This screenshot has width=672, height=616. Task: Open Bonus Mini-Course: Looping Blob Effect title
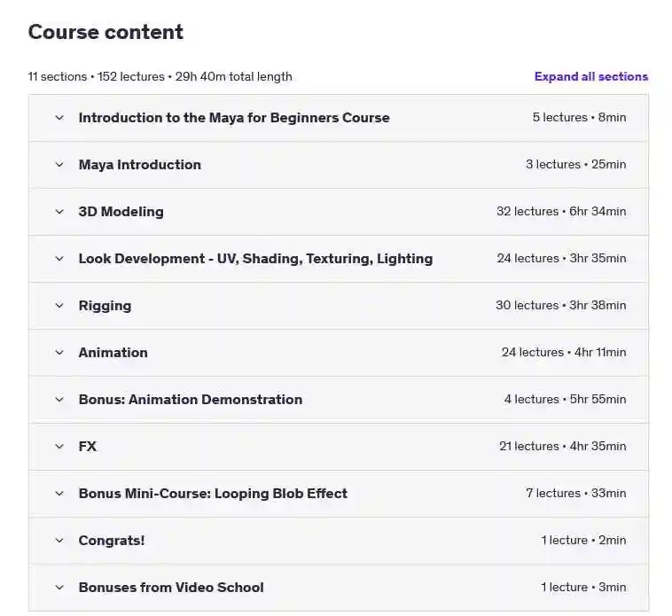(213, 494)
